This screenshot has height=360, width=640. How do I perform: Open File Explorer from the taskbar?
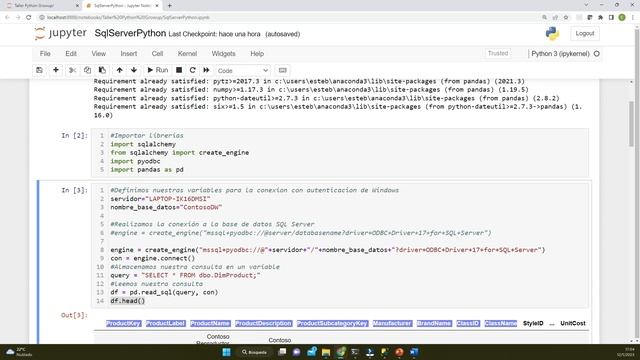[x=326, y=352]
